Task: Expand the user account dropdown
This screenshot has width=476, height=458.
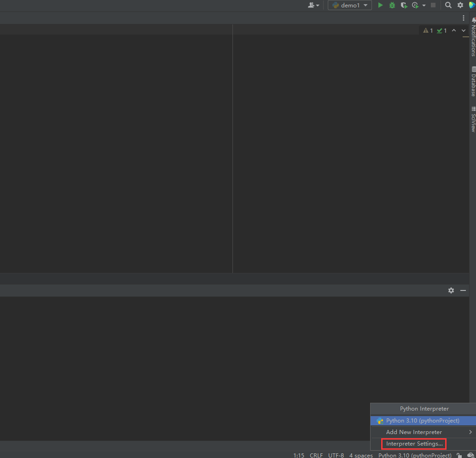Action: point(313,5)
